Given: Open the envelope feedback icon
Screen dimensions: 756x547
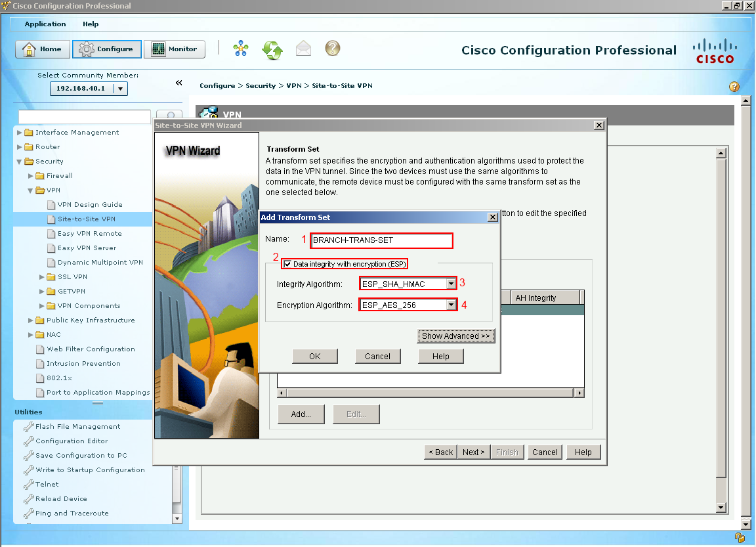Looking at the screenshot, I should tap(303, 48).
